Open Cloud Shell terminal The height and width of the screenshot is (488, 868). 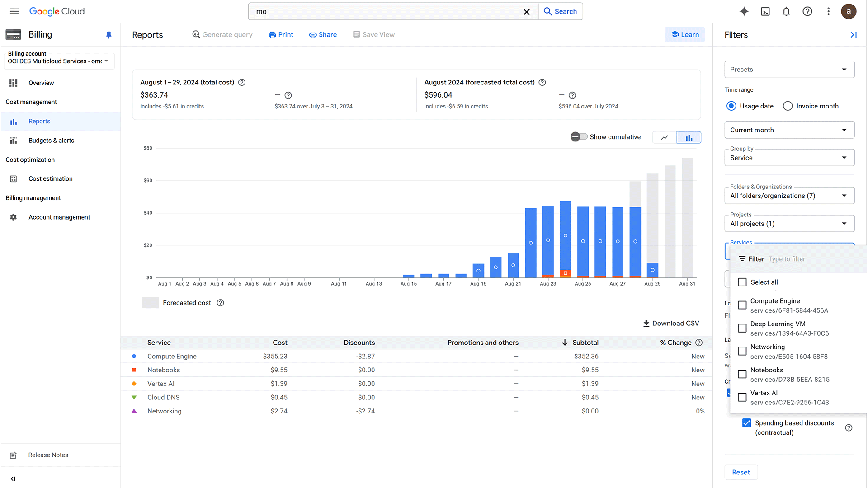click(765, 11)
